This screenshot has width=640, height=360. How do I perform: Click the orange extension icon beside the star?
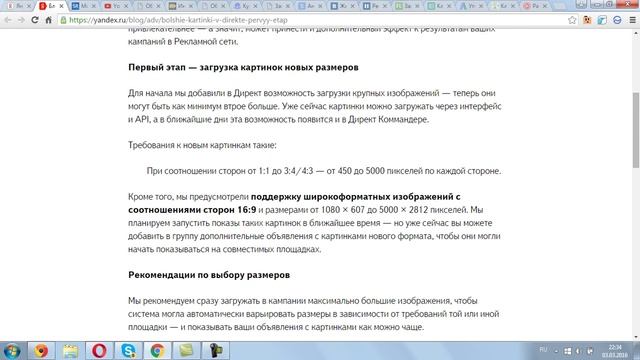[x=587, y=20]
